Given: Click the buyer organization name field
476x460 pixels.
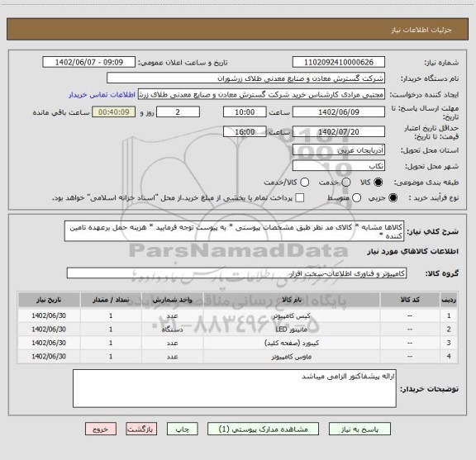Looking at the screenshot, I should [246, 78].
